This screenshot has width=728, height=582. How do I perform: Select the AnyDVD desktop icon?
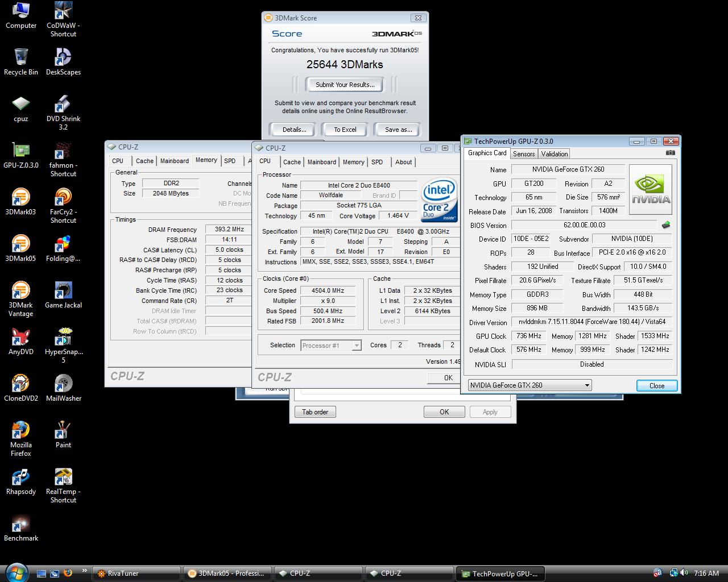(x=21, y=342)
